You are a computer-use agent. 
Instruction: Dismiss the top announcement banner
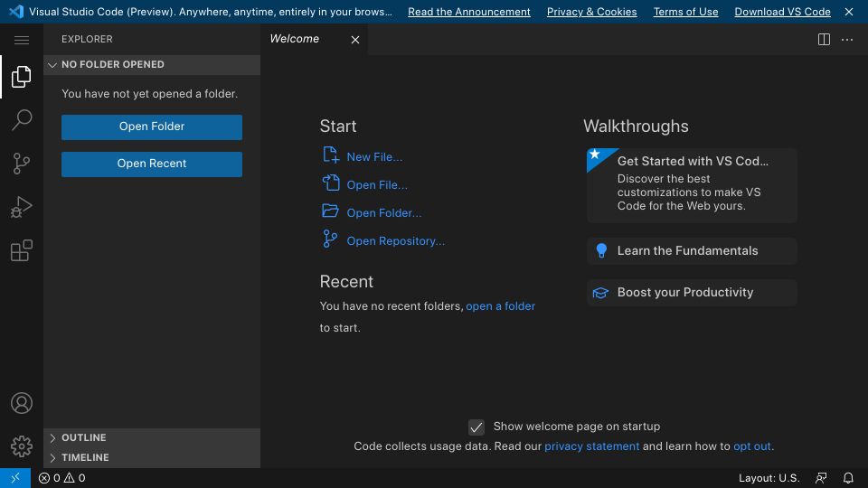[x=849, y=11]
